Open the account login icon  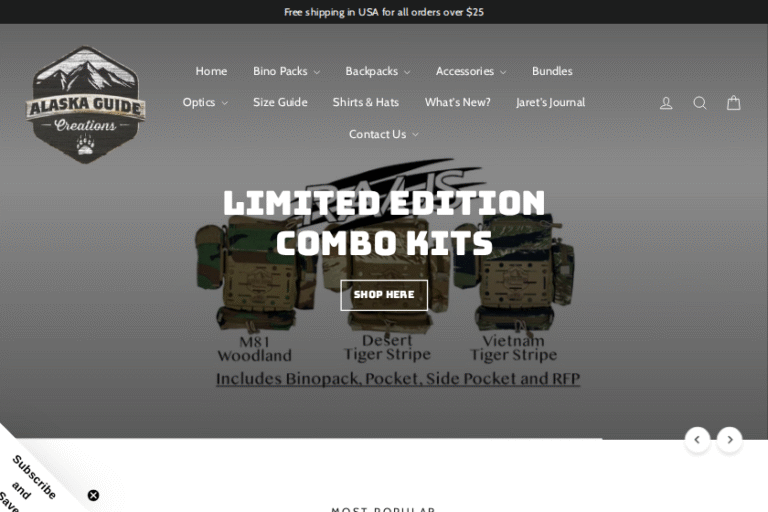click(666, 103)
